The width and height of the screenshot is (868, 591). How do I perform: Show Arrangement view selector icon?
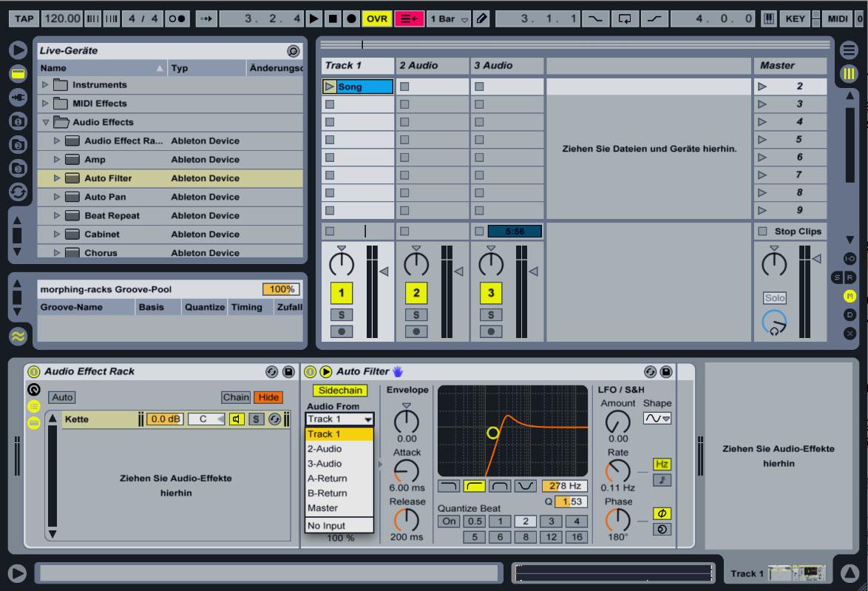click(x=849, y=50)
